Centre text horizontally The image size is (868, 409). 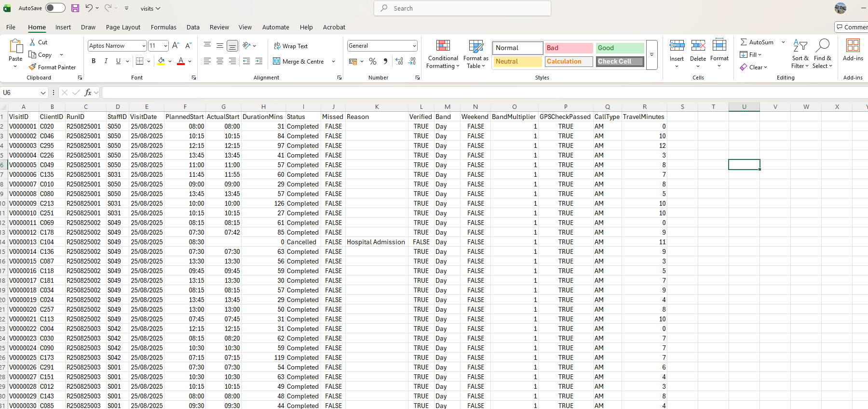(220, 61)
